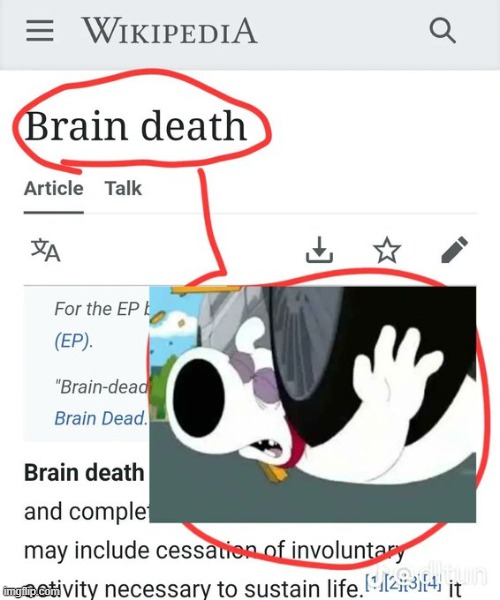Image resolution: width=500 pixels, height=600 pixels.
Task: Open citation reference 1
Action: [x=373, y=582]
